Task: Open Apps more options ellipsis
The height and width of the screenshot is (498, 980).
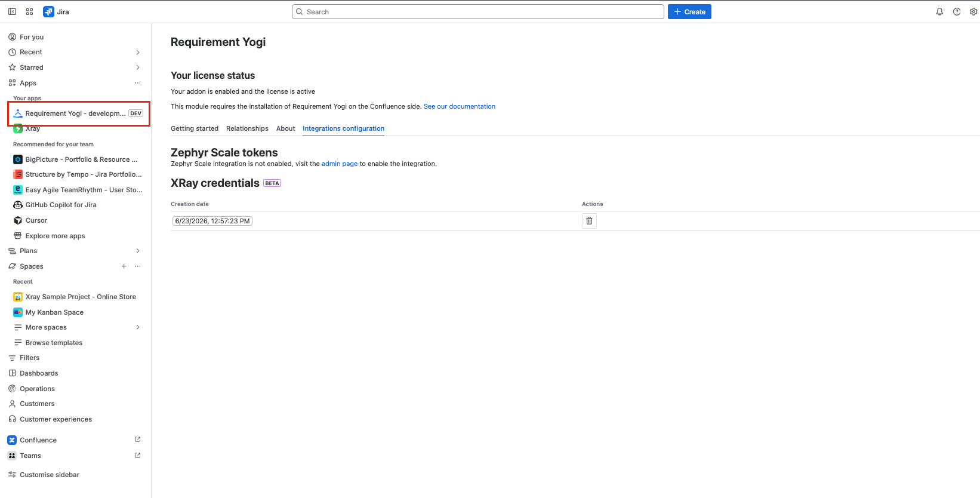Action: click(138, 83)
